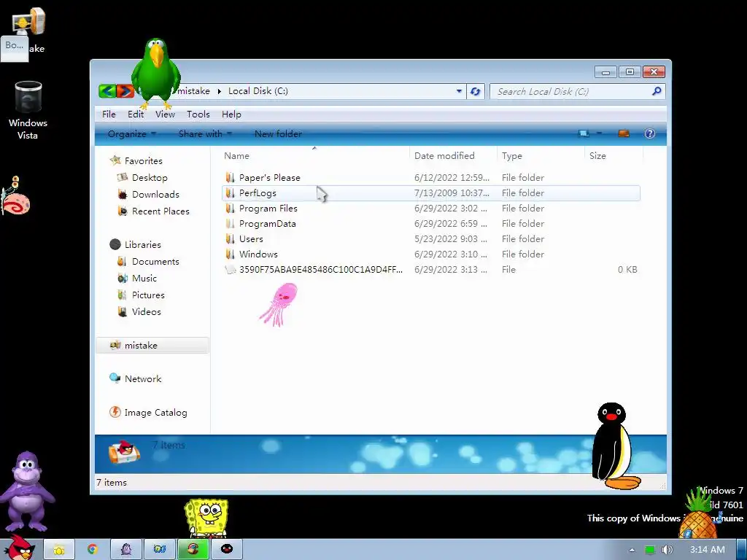The width and height of the screenshot is (747, 560).
Task: Open Chrome from the taskbar
Action: tap(93, 549)
